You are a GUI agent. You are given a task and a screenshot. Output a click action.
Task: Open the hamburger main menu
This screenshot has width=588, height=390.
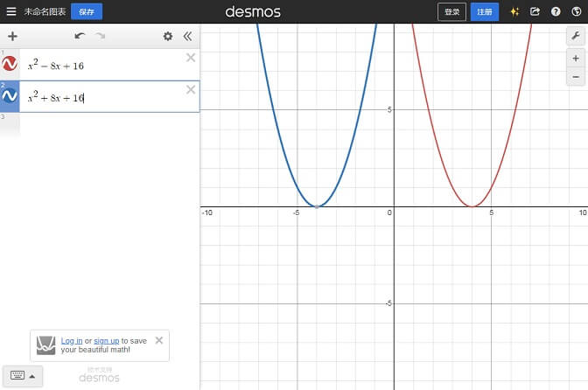[x=11, y=11]
